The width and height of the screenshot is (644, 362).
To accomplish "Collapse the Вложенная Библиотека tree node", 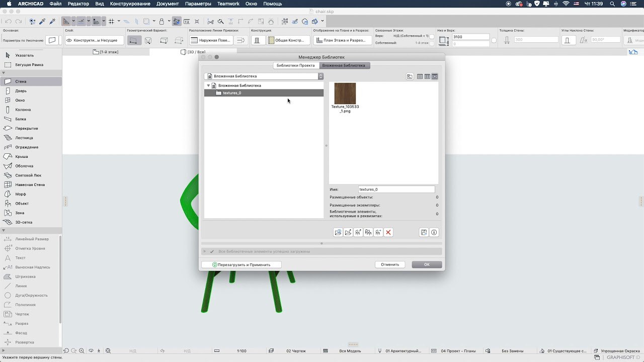I will point(208,85).
